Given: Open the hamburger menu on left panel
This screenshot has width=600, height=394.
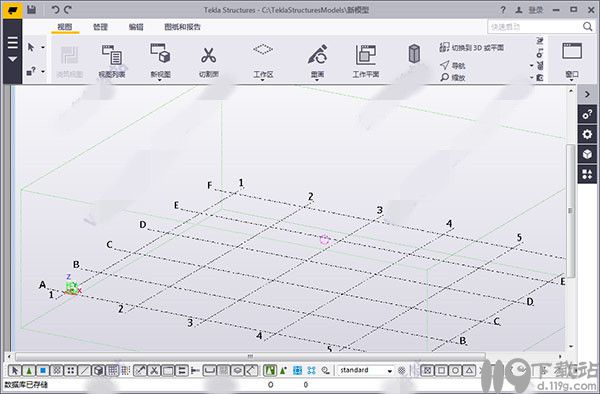Looking at the screenshot, I should (12, 42).
